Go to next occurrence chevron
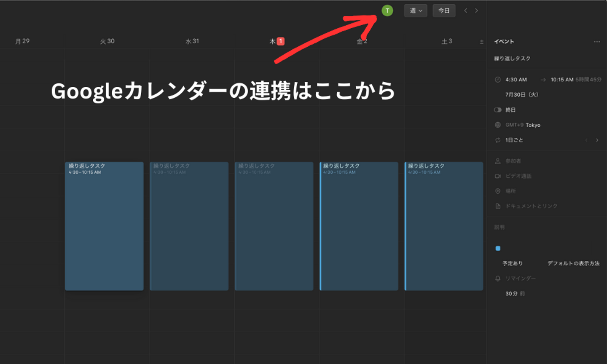The image size is (607, 364). click(597, 140)
